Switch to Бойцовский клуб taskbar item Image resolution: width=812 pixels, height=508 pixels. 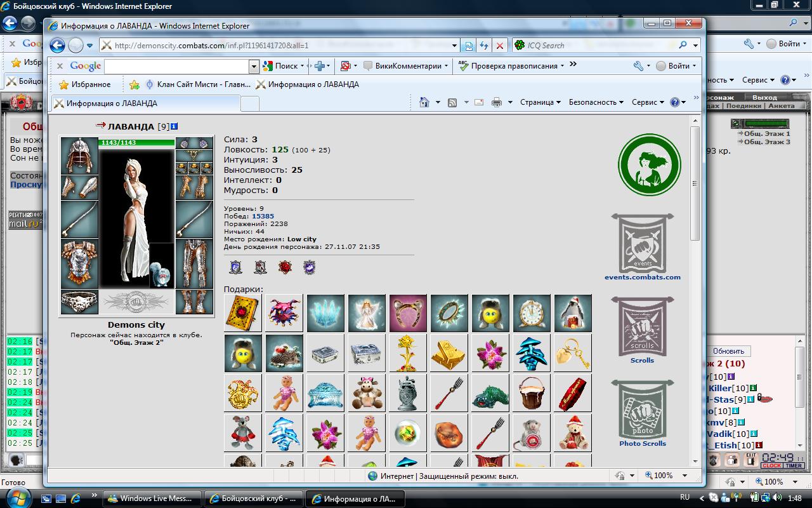point(254,498)
